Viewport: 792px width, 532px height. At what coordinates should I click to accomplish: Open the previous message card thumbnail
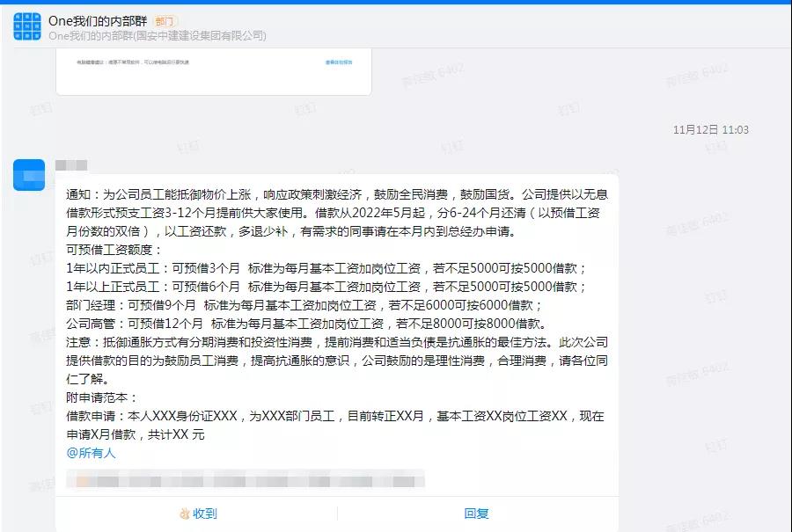coord(214,72)
